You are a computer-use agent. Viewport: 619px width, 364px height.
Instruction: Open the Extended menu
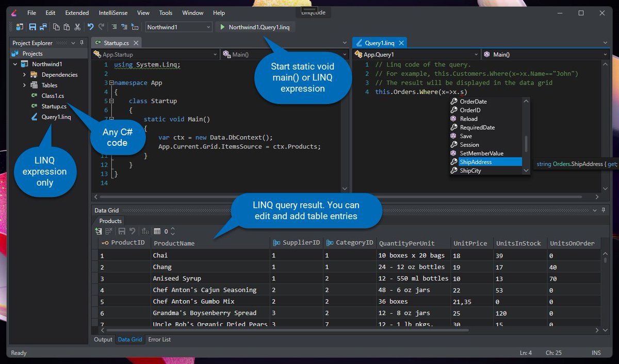[x=77, y=12]
